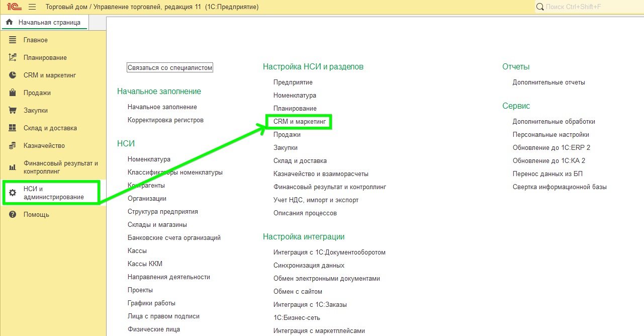Click the home icon on the start page tab

[x=9, y=22]
